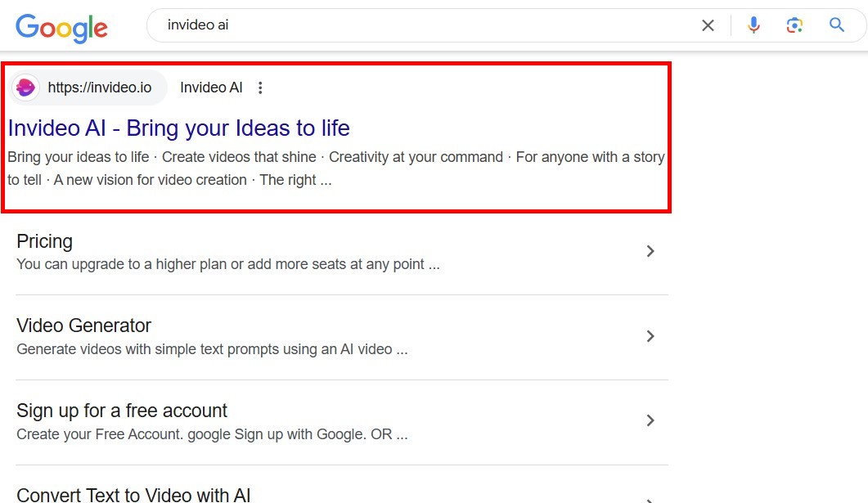Click the chevron beside Video Generator
Viewport: 868px width, 503px height.
(650, 336)
